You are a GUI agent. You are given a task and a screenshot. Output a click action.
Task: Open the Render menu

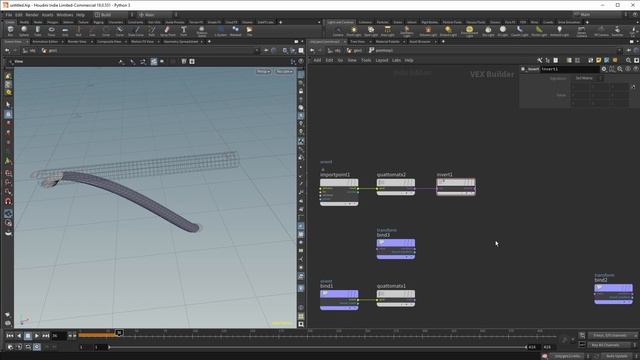(32, 15)
